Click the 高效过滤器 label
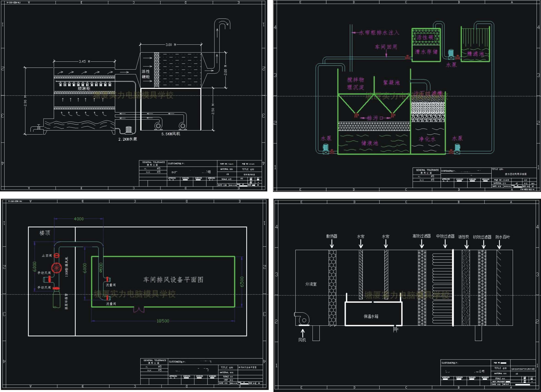The height and width of the screenshot is (392, 541). (422, 236)
